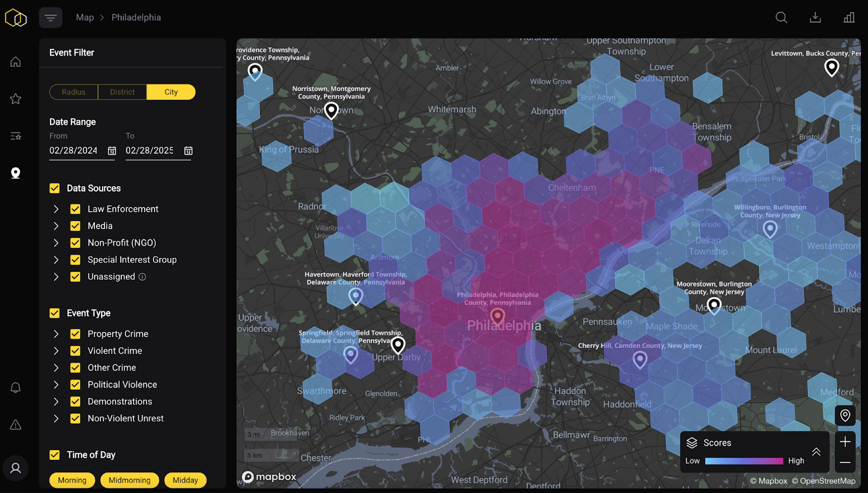The height and width of the screenshot is (493, 868).
Task: Uncheck the Law Enforcement checkbox
Action: point(75,209)
